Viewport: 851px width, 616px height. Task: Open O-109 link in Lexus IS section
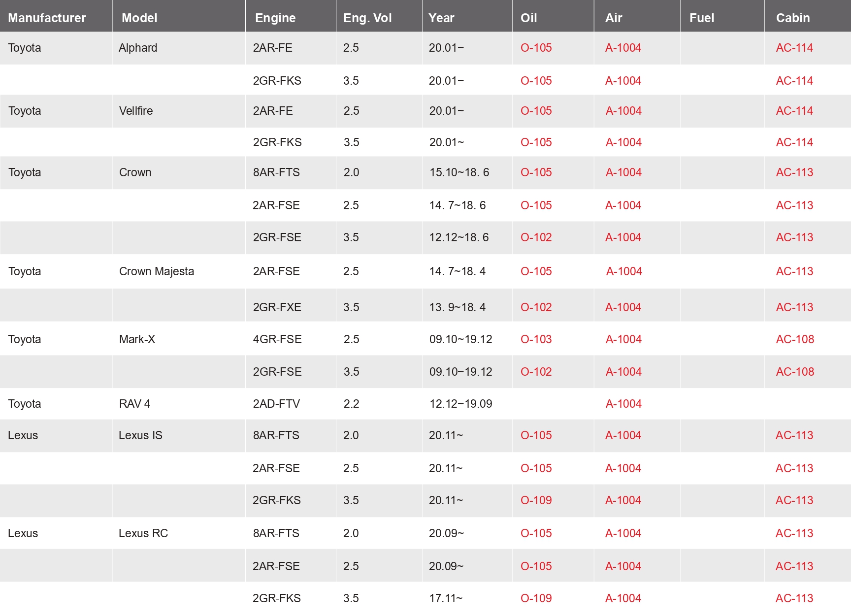[536, 500]
